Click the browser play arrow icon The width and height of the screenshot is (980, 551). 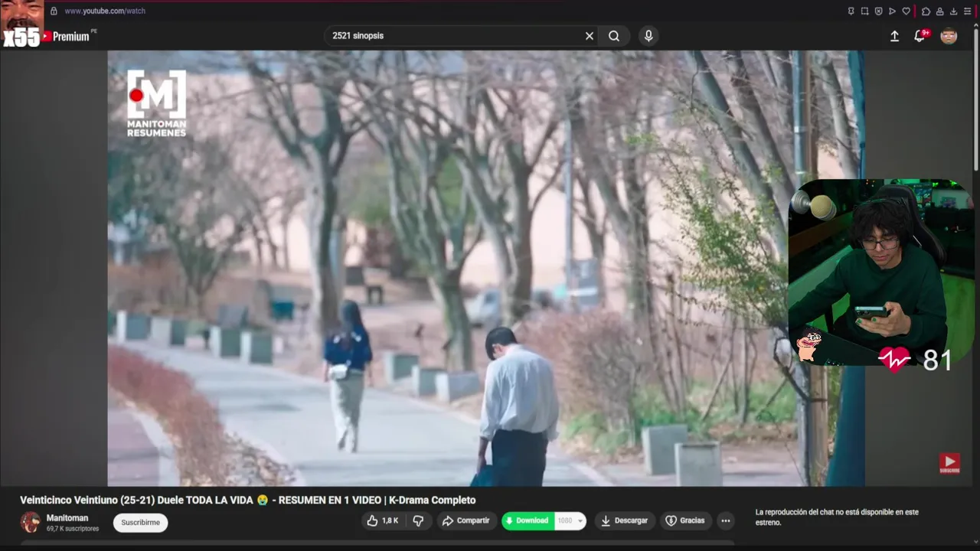coord(892,11)
